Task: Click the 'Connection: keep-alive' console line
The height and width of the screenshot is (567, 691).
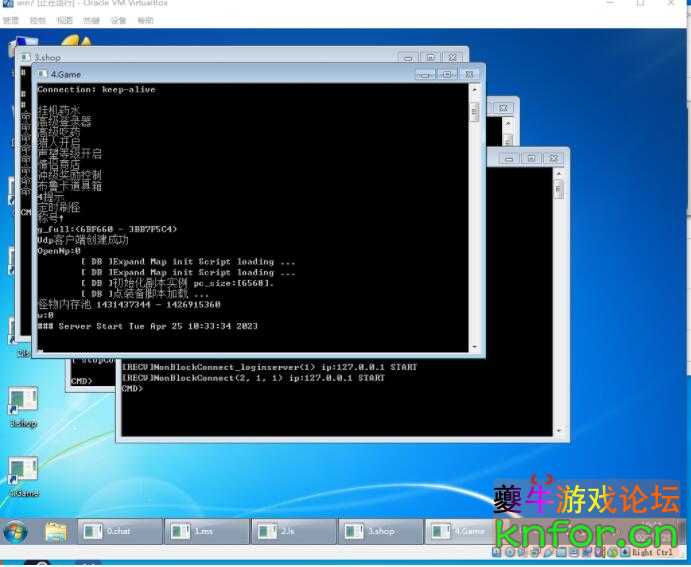Action: click(96, 89)
